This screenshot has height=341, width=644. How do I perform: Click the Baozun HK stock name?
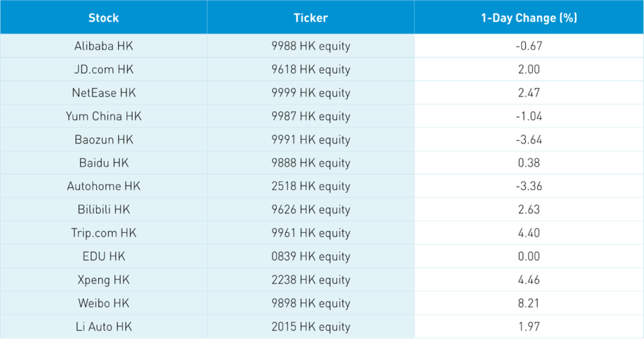103,140
